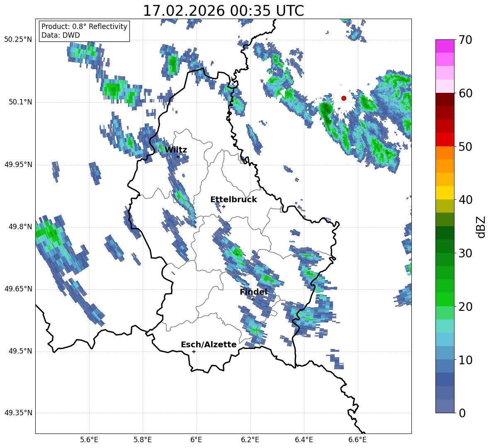Screen dimensions: 491x448
Task: Click the Findel city label
Action: click(254, 292)
